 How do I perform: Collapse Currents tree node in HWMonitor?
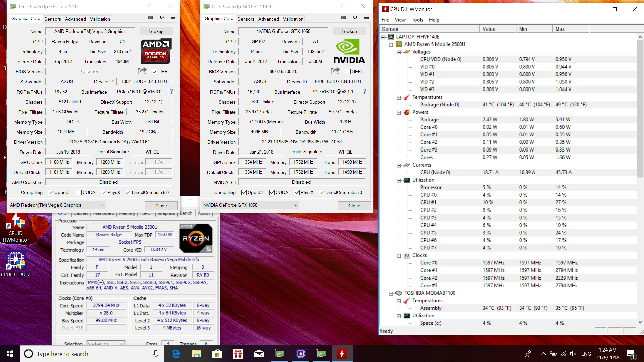tap(399, 165)
